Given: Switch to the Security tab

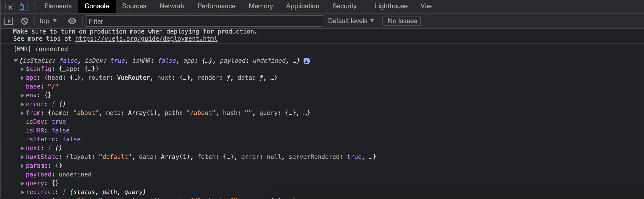Looking at the screenshot, I should (x=344, y=6).
